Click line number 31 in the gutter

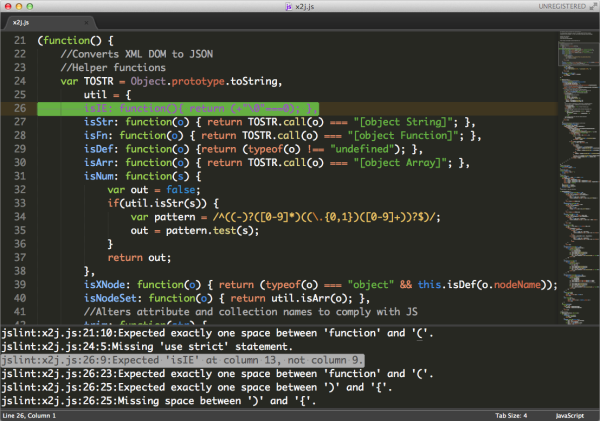(x=20, y=176)
